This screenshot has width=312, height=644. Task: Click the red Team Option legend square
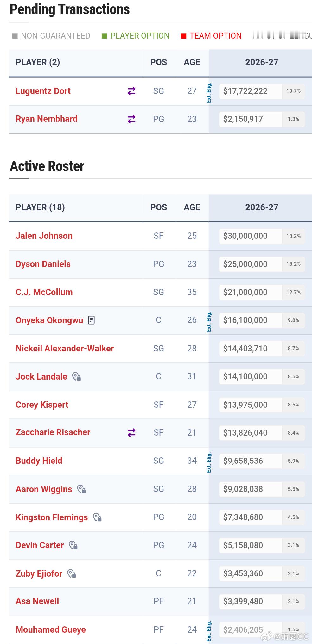click(x=183, y=36)
